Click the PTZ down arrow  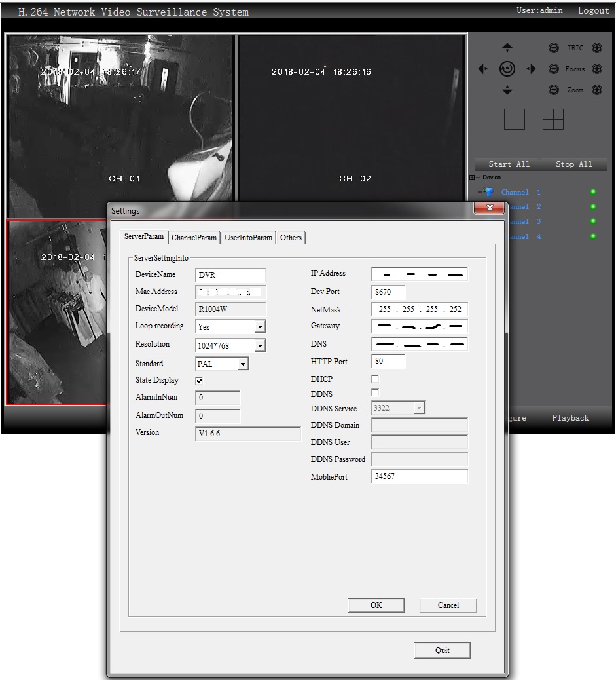pos(507,90)
